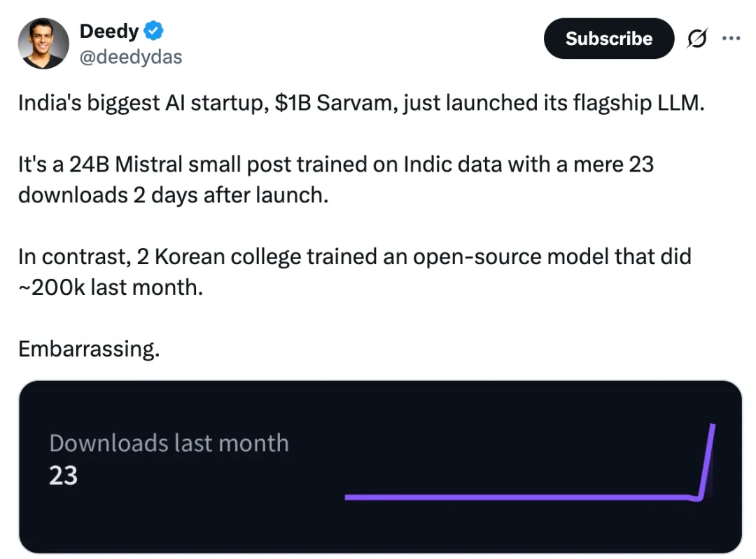Click the word "Embarrassing."
The width and height of the screenshot is (756, 559).
click(x=89, y=348)
